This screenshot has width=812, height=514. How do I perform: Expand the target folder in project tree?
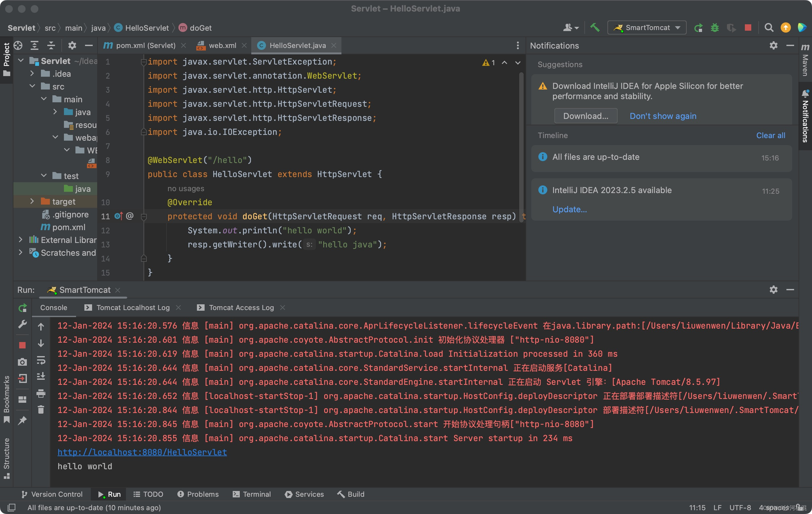32,201
